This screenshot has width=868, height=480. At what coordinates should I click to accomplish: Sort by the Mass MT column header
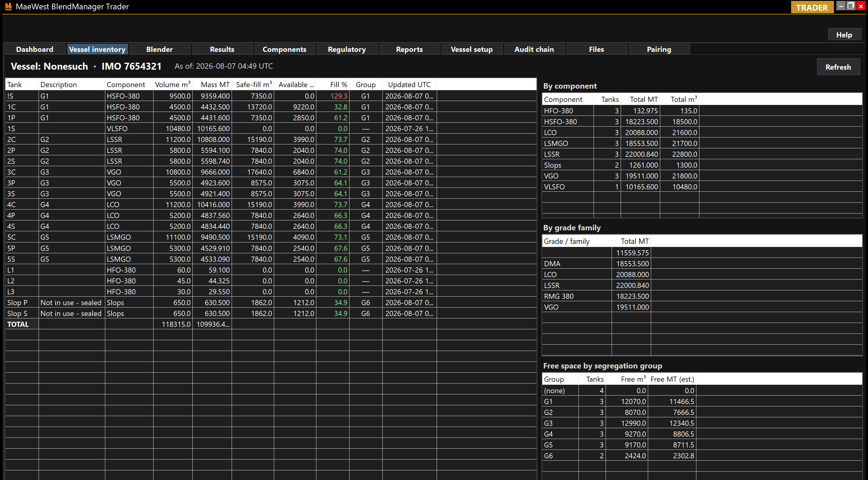click(212, 84)
